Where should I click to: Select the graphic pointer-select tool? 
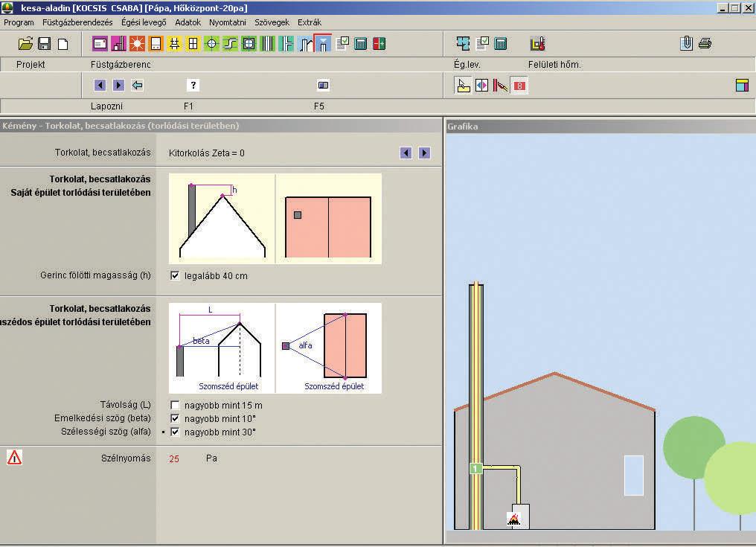point(463,86)
